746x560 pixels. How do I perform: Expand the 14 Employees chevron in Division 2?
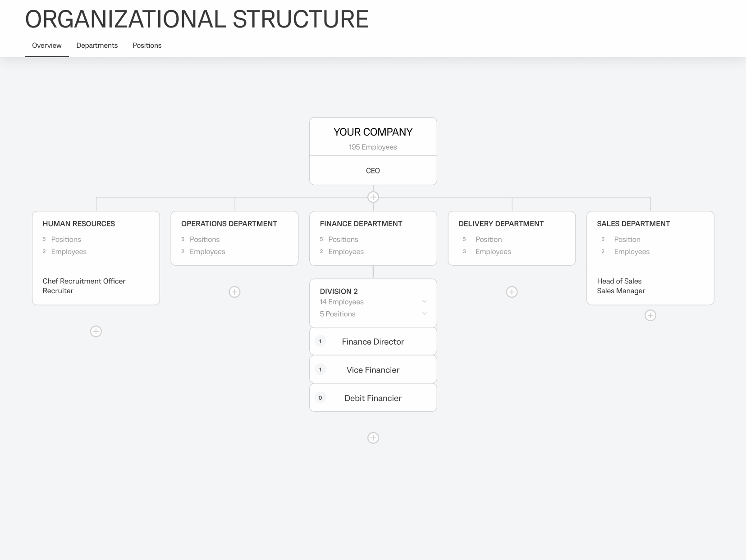click(x=424, y=301)
